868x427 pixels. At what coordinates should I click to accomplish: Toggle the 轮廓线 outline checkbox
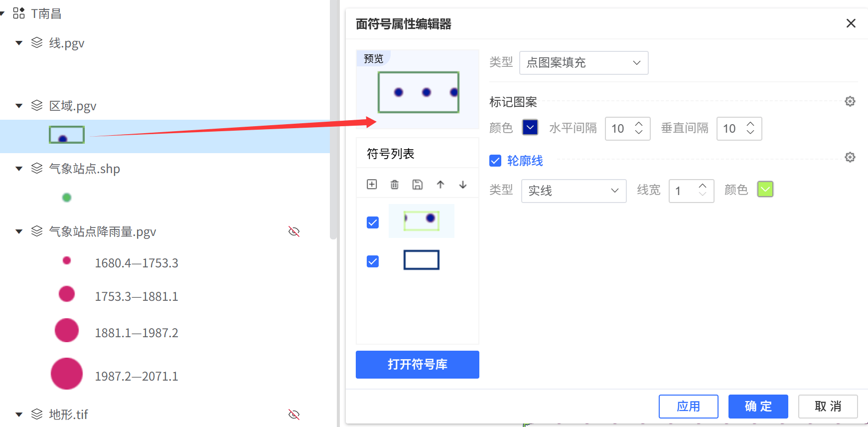495,161
